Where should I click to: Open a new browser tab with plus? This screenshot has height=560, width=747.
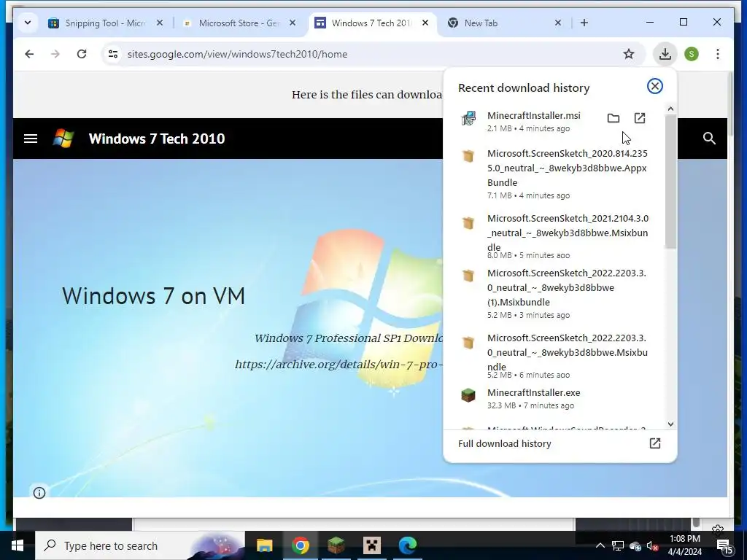tap(584, 23)
